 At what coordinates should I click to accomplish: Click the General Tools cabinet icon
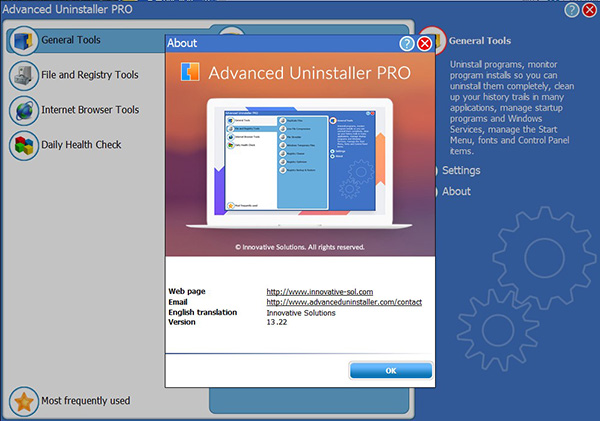pos(23,41)
